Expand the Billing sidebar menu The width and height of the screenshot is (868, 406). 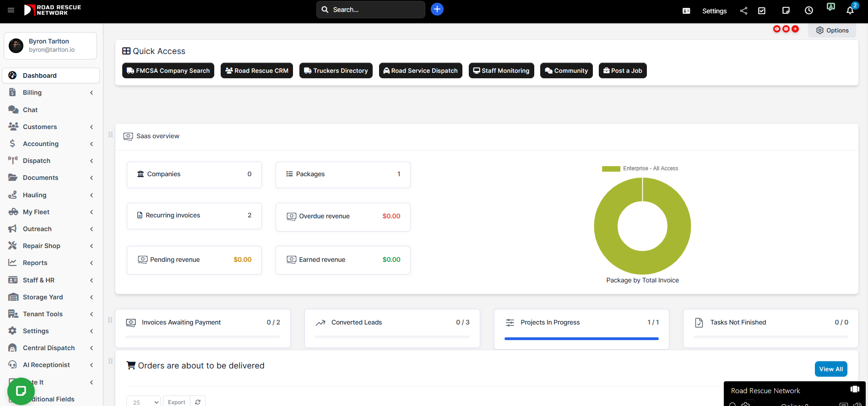[51, 92]
